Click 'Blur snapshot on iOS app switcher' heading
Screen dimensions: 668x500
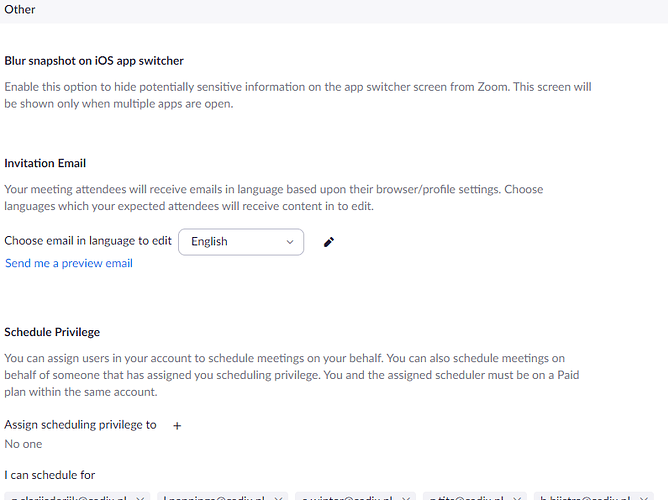pos(94,61)
